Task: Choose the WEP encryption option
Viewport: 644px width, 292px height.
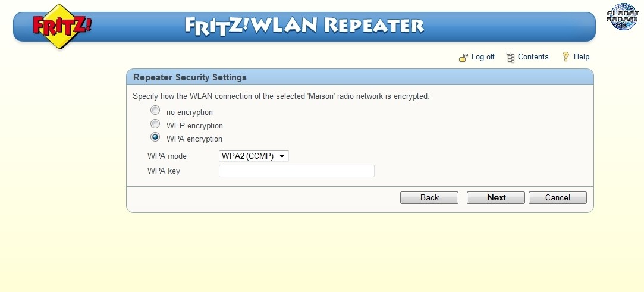Action: (155, 124)
